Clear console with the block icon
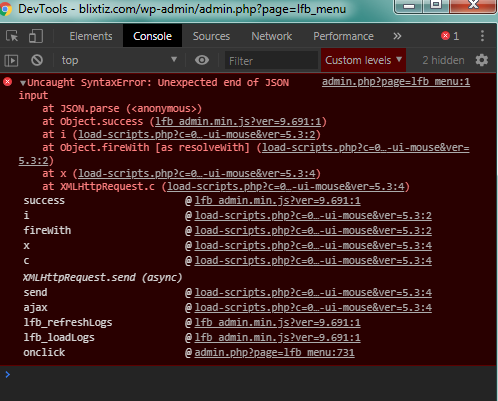This screenshot has width=498, height=401. pos(37,60)
